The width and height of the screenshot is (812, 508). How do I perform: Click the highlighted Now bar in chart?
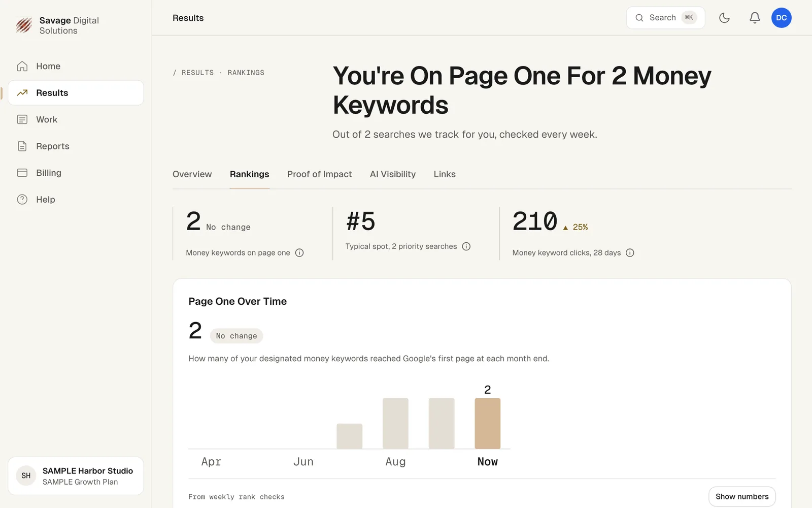(x=487, y=423)
